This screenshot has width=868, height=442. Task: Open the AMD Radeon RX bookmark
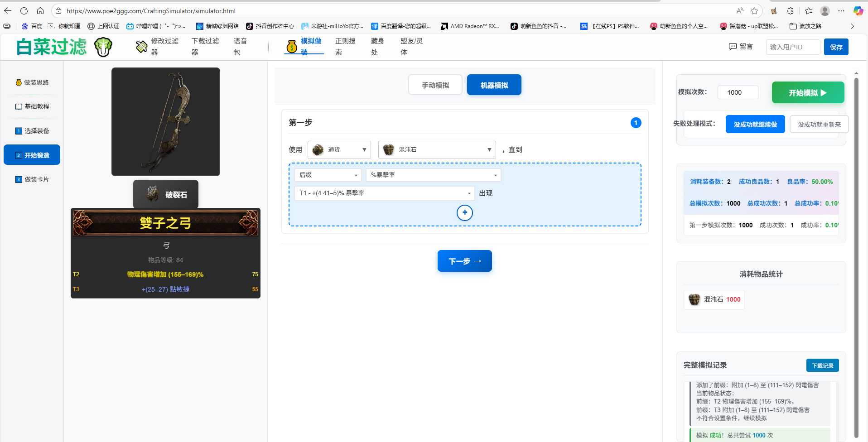(x=470, y=26)
